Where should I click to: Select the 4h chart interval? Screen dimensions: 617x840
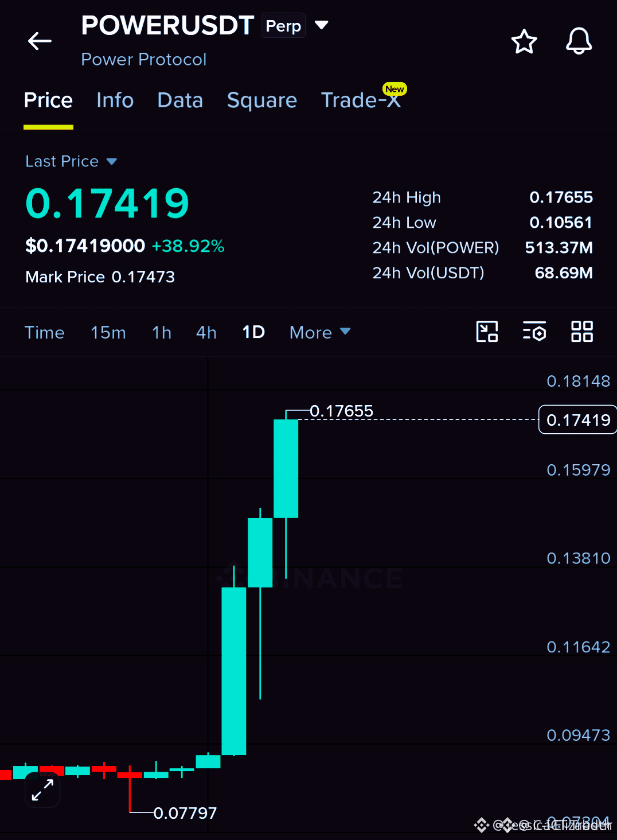(206, 332)
